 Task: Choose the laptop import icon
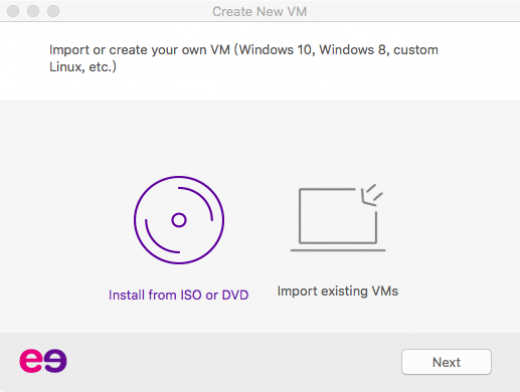[x=338, y=217]
